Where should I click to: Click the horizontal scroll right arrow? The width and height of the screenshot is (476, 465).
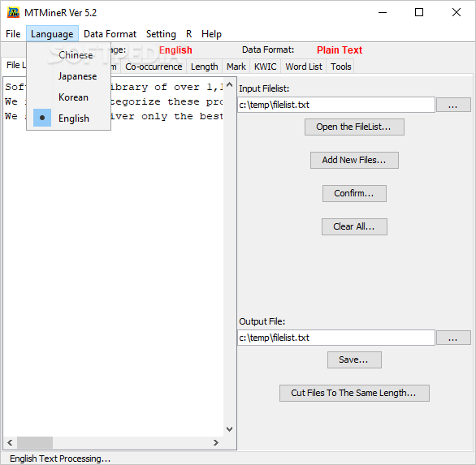215,443
